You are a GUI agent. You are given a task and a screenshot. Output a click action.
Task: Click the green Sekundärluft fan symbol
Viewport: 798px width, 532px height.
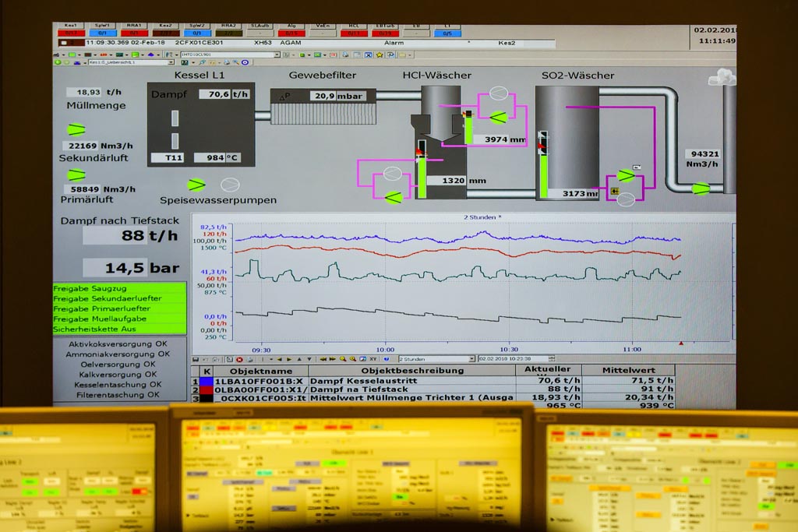click(x=76, y=129)
